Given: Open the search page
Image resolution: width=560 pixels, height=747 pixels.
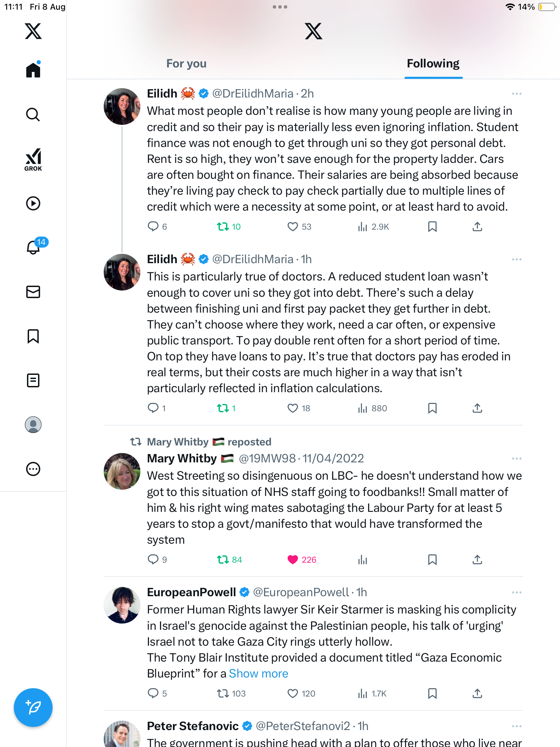Looking at the screenshot, I should pos(33,114).
